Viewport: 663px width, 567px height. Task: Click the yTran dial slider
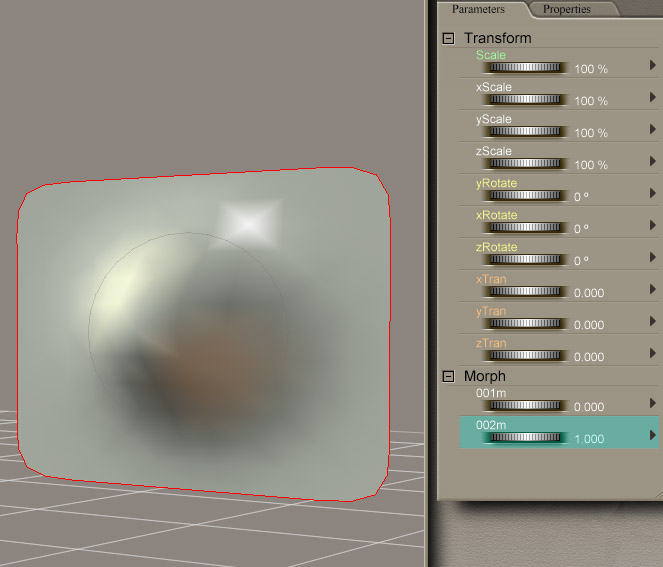pyautogui.click(x=525, y=323)
